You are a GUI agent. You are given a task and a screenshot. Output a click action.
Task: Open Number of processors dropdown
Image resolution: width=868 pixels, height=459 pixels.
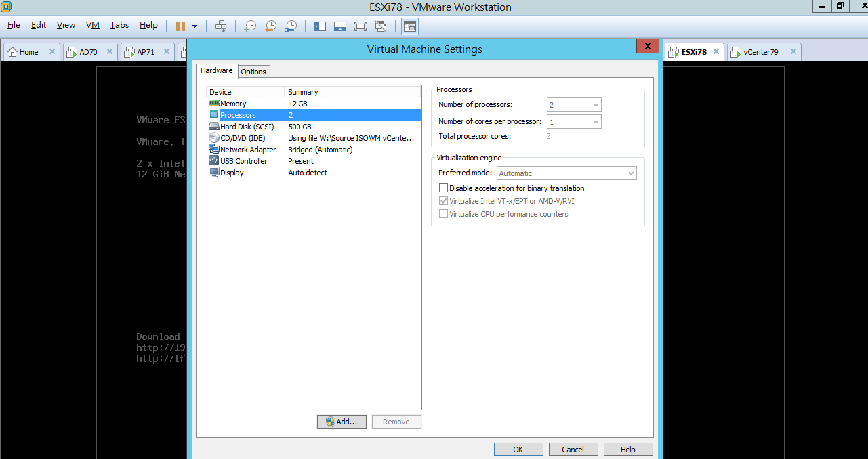(x=574, y=105)
